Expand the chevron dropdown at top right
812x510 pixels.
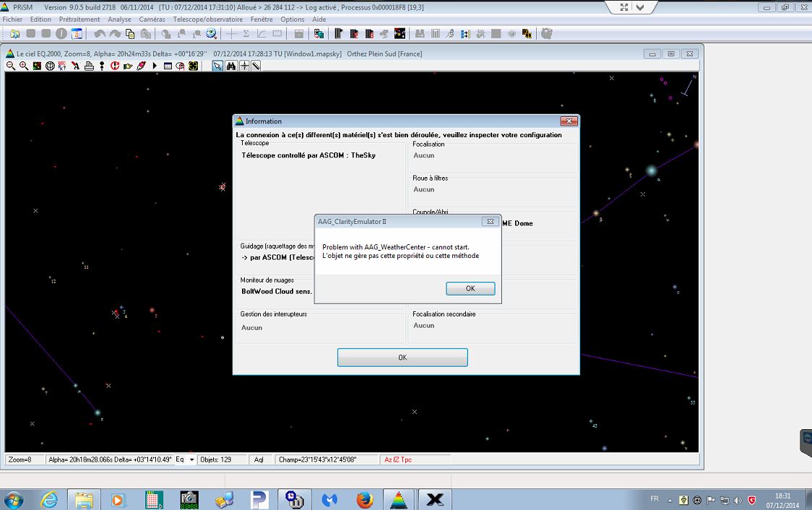[640, 7]
